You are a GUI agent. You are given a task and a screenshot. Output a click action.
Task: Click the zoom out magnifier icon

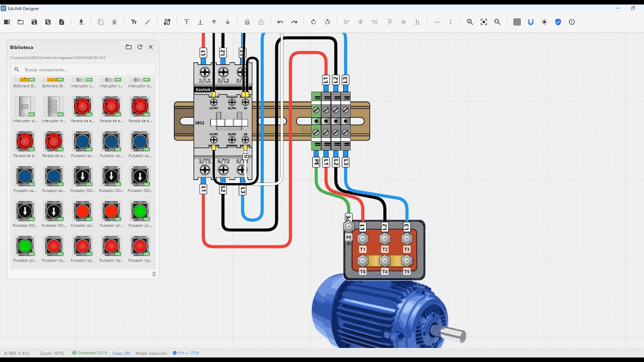click(x=497, y=22)
